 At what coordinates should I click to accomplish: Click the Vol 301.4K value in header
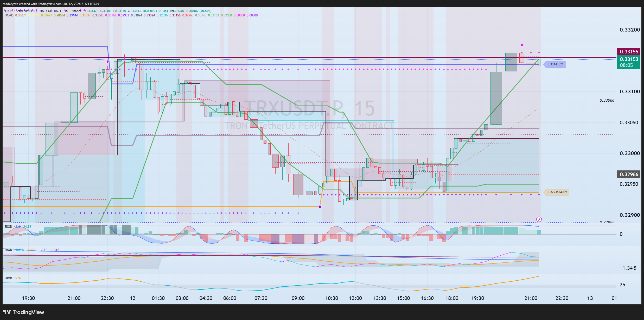point(177,11)
